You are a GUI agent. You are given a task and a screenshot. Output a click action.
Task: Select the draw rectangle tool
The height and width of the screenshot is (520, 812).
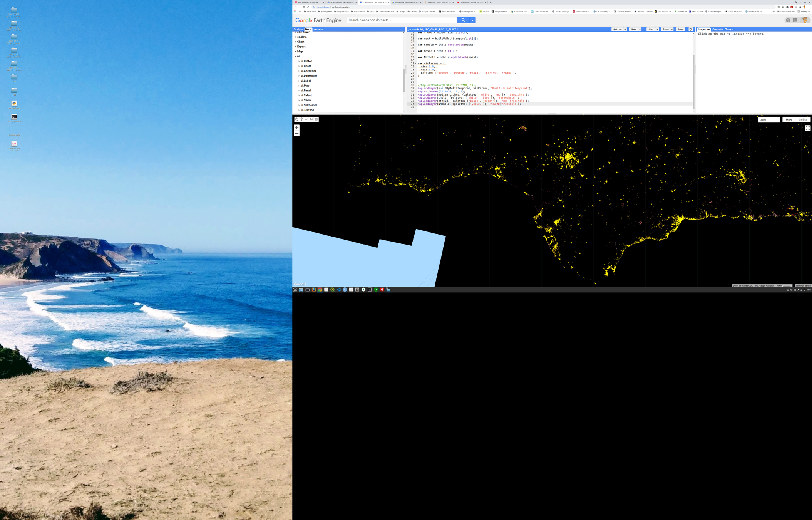click(x=316, y=119)
